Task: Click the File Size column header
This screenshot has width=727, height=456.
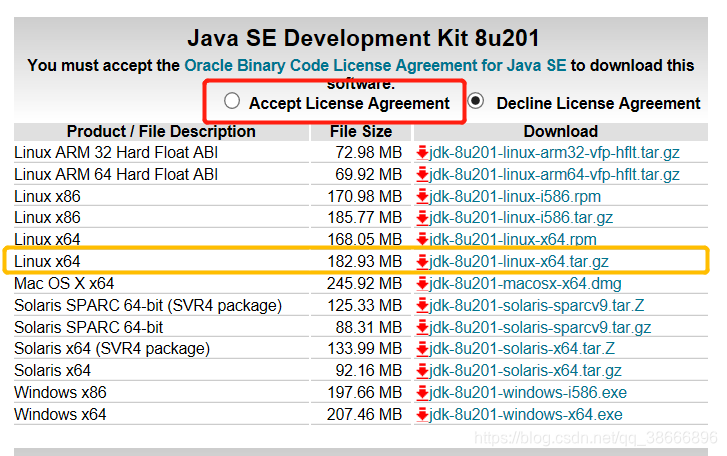Action: tap(361, 132)
